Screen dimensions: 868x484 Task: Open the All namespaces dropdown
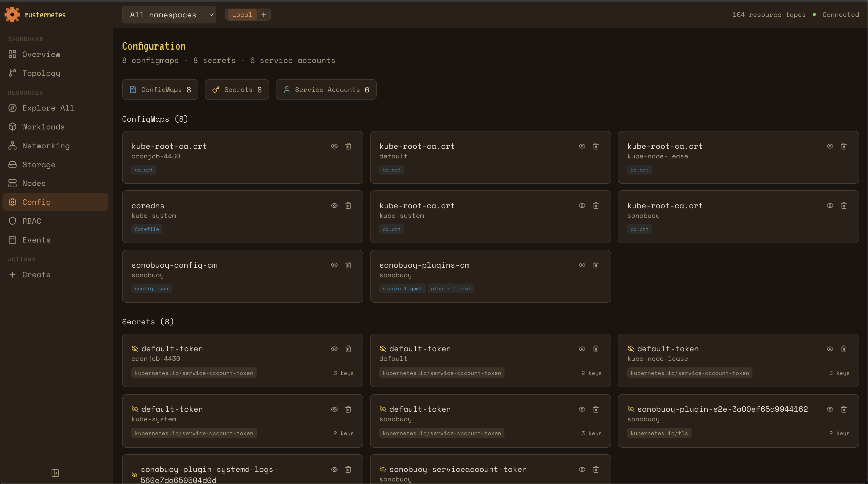169,15
